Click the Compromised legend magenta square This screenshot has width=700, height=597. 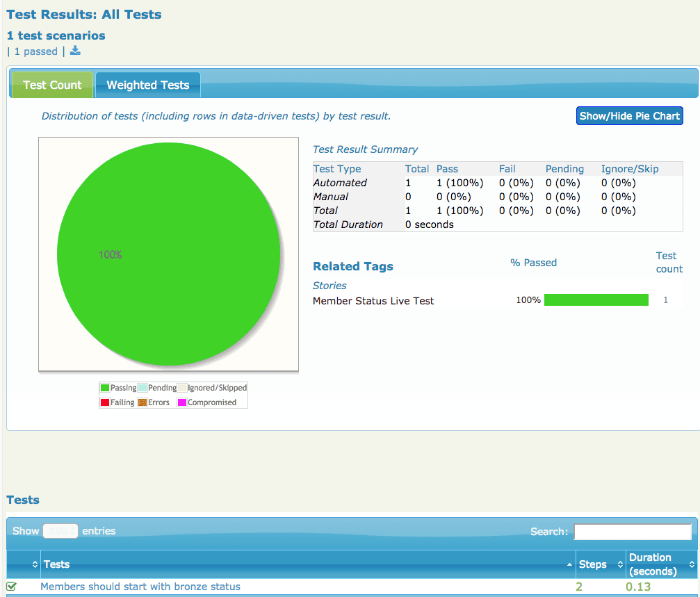(x=182, y=402)
